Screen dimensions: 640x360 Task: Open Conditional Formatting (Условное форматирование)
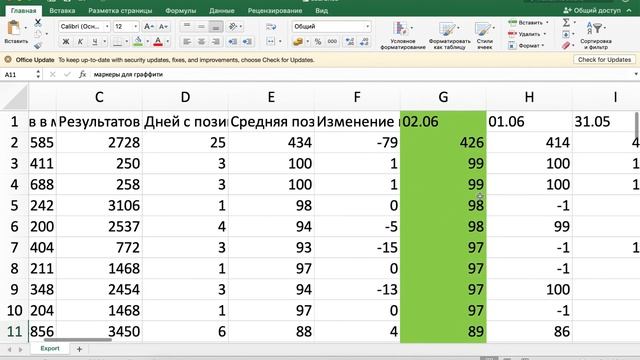point(402,36)
